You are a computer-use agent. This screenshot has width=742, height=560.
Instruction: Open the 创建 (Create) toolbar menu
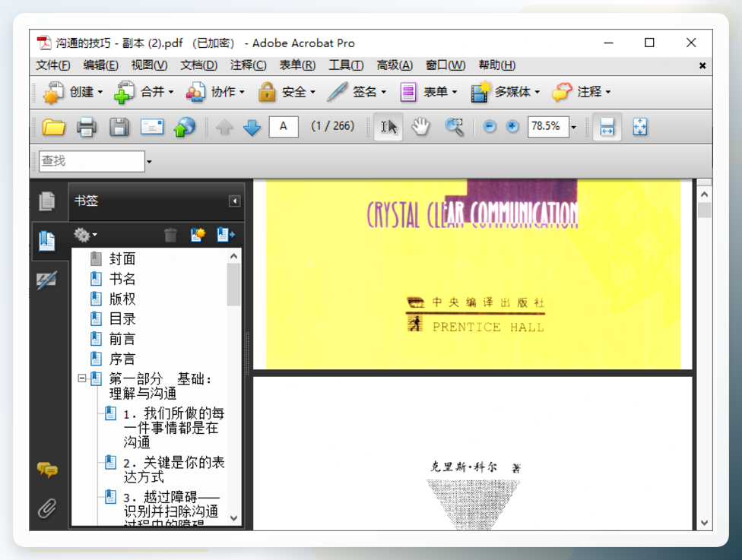click(x=72, y=92)
